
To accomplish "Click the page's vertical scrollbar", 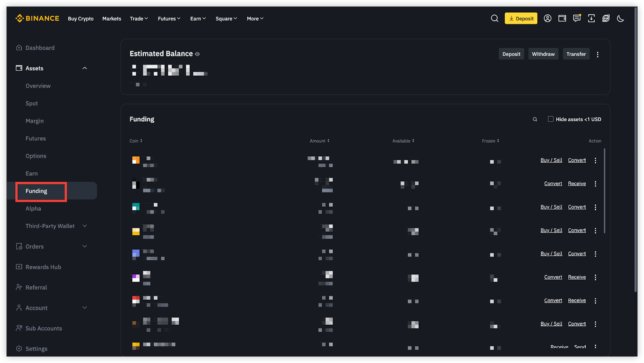I will click(x=636, y=149).
